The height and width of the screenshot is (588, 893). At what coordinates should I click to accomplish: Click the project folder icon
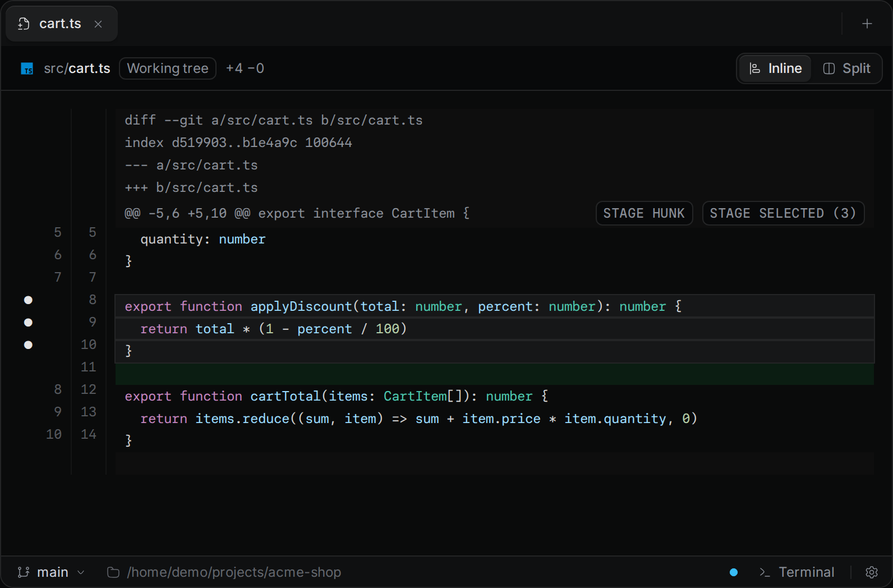coord(113,572)
